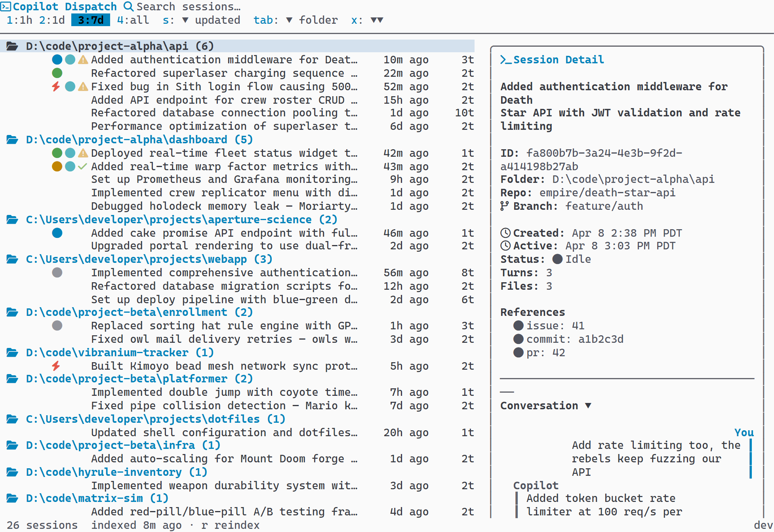This screenshot has width=774, height=532.
Task: Click folder icon of matrix-sim group
Action: click(x=12, y=498)
